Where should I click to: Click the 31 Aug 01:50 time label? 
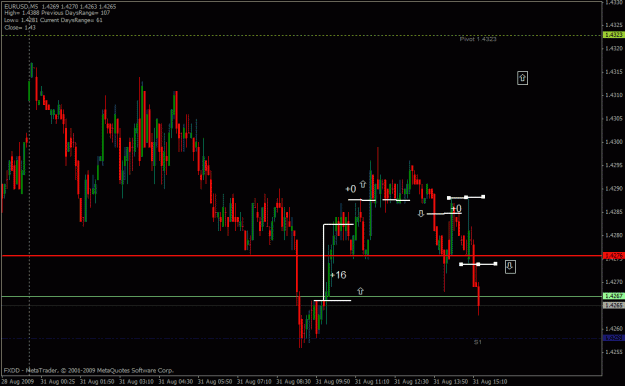[97, 382]
